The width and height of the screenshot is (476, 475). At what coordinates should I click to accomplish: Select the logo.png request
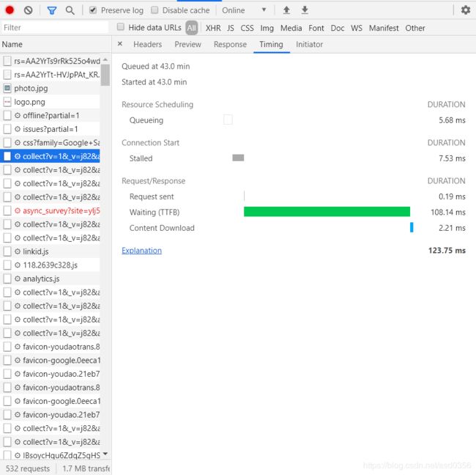tap(50, 102)
